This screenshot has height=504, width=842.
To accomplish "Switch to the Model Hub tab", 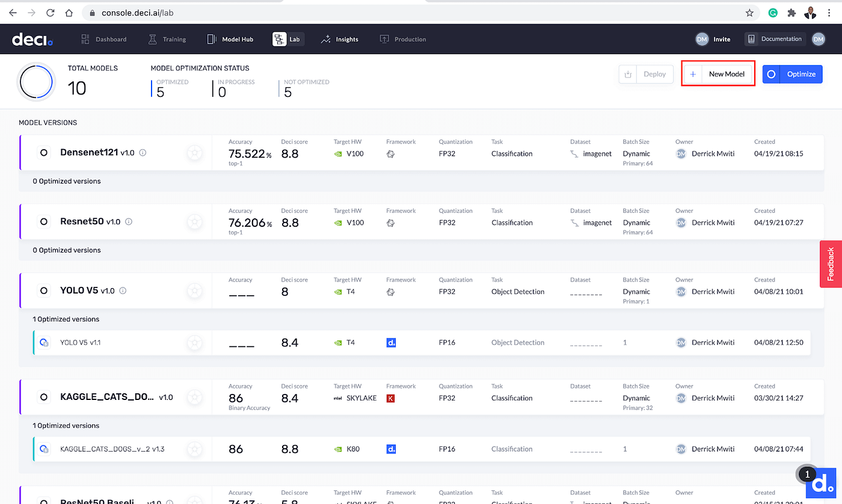I will point(230,39).
